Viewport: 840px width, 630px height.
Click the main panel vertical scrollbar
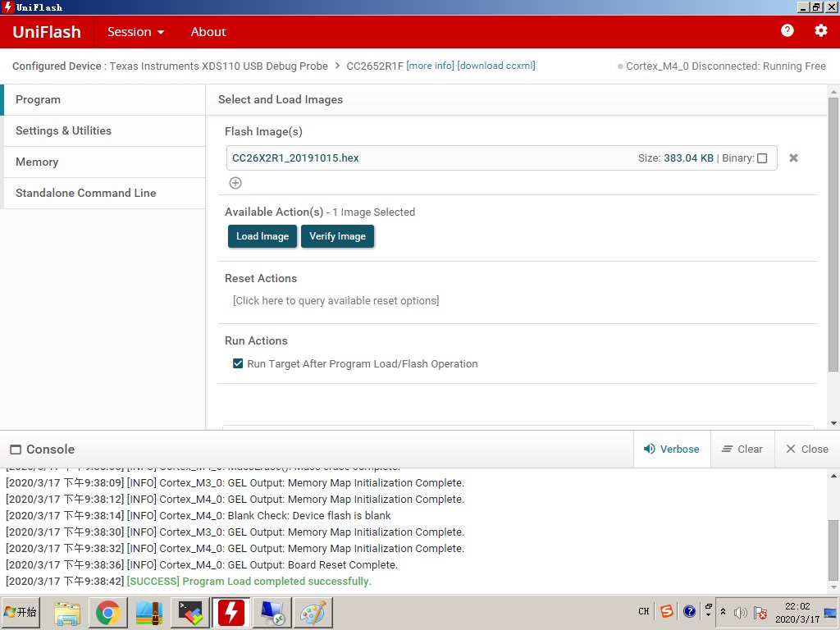[833, 234]
